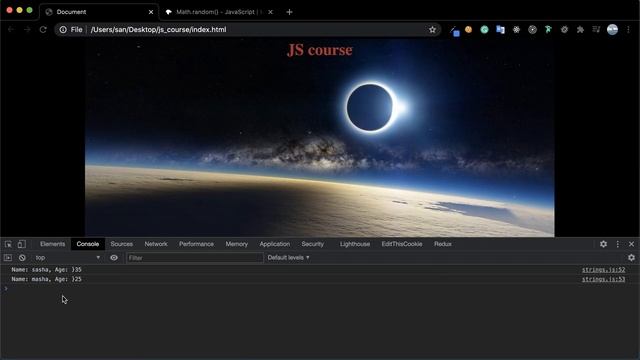Open the top JavaScript context dropdown

67,258
